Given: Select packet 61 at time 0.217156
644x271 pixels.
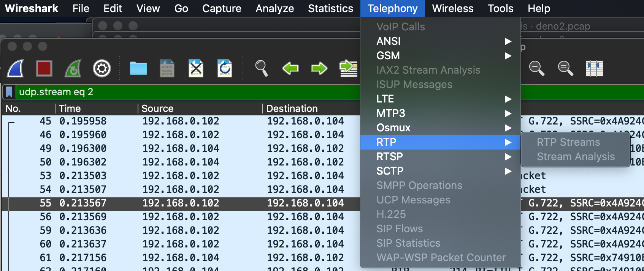Looking at the screenshot, I should (x=181, y=258).
